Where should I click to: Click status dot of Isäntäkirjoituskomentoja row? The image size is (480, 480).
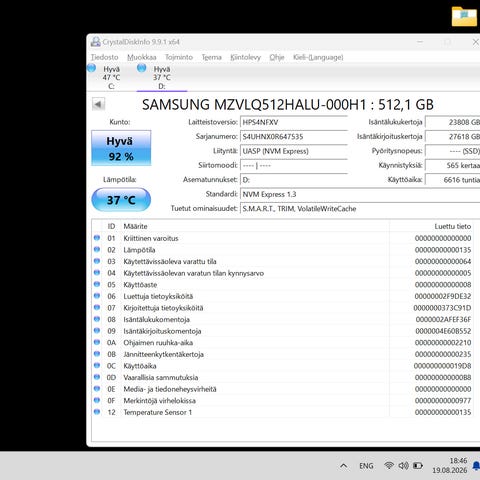(x=97, y=331)
